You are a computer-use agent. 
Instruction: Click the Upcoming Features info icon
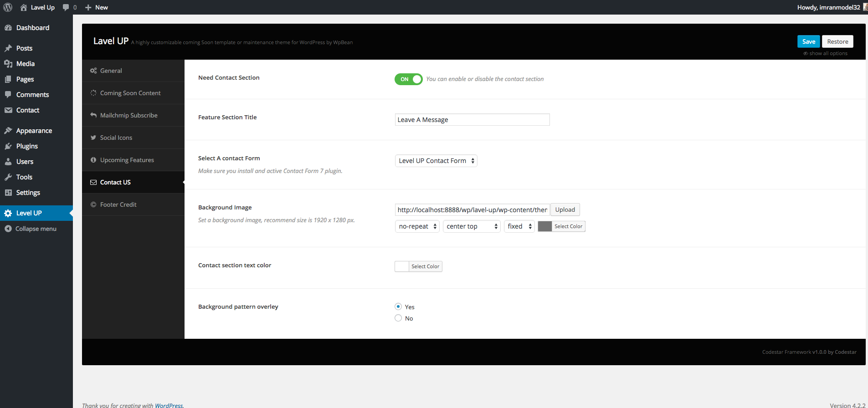tap(93, 160)
